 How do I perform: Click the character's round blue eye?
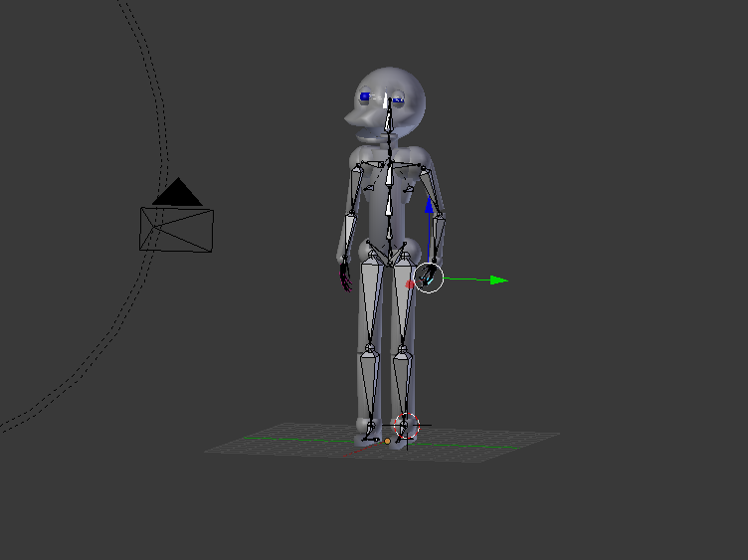click(x=365, y=96)
